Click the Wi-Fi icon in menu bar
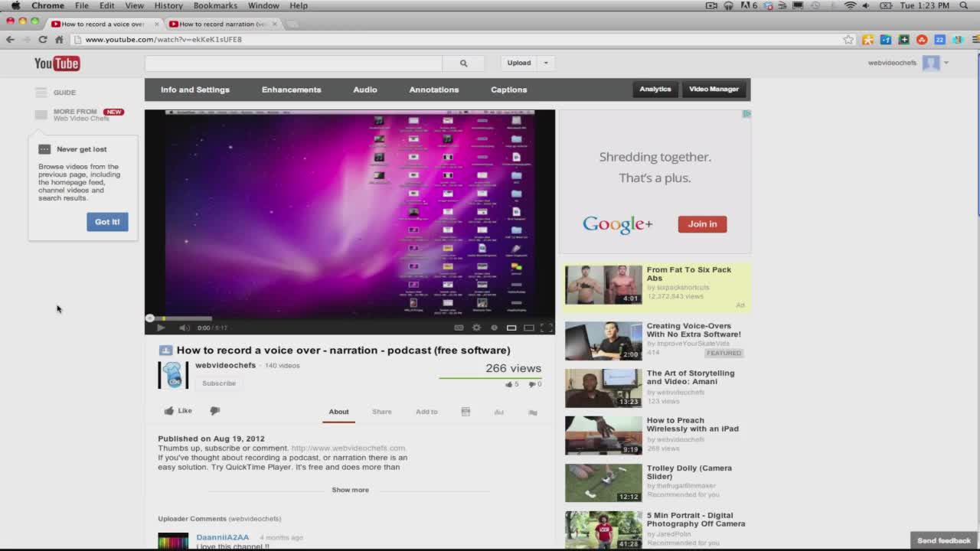This screenshot has height=551, width=980. (850, 5)
